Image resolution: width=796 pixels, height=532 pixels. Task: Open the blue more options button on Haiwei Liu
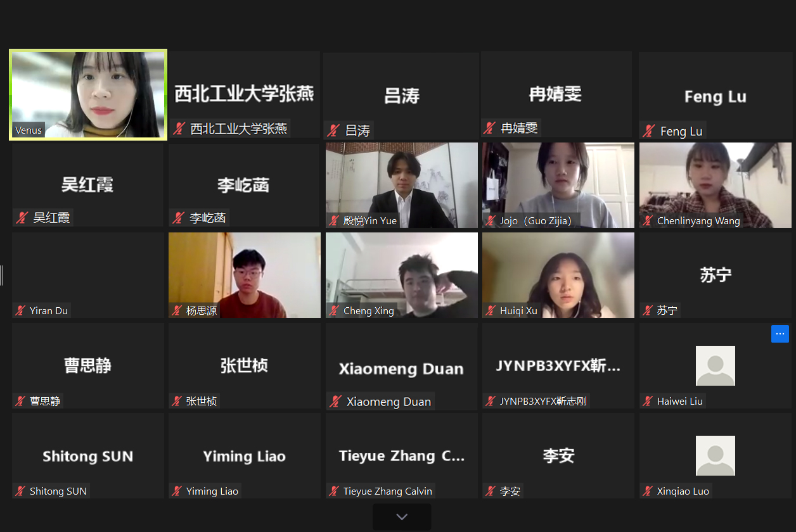pyautogui.click(x=780, y=334)
